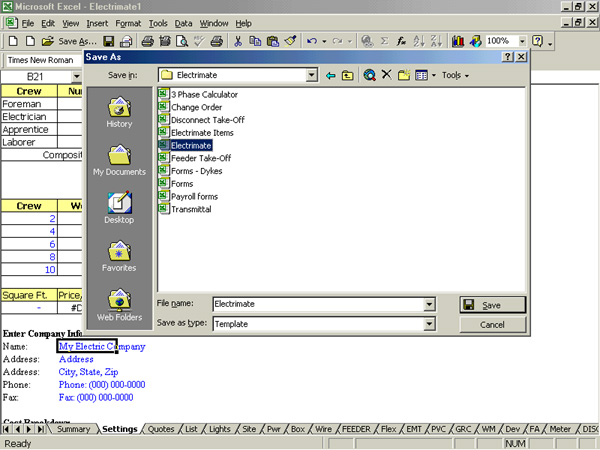Click the Save button in dialog
This screenshot has width=600, height=450.
pyautogui.click(x=492, y=305)
